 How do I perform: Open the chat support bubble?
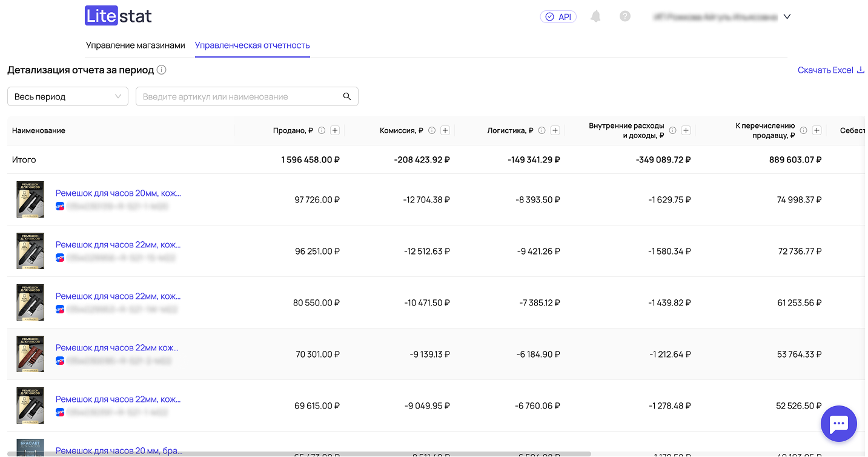(838, 424)
